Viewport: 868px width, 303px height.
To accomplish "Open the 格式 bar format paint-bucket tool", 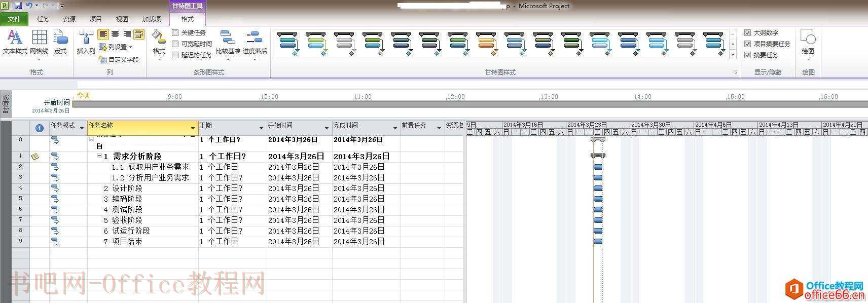I will (x=159, y=45).
